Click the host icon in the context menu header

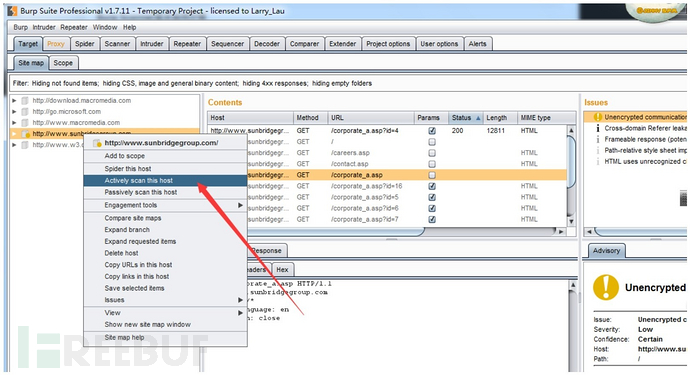[x=98, y=143]
